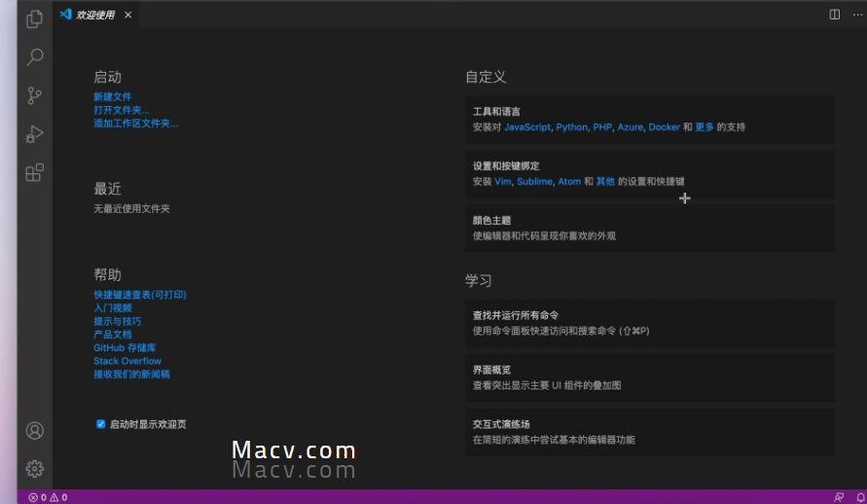Open the Stack Overflow link
This screenshot has width=867, height=504.
[x=127, y=361]
